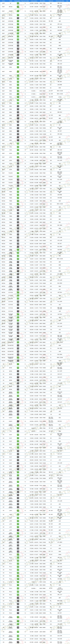Select the Opis column header
70x644 pixels.
coord(67,1)
